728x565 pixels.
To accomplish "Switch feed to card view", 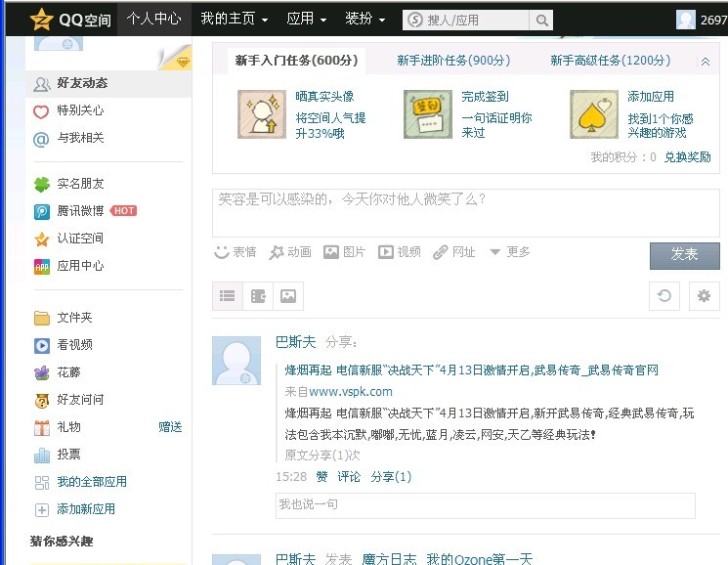I will tap(258, 296).
